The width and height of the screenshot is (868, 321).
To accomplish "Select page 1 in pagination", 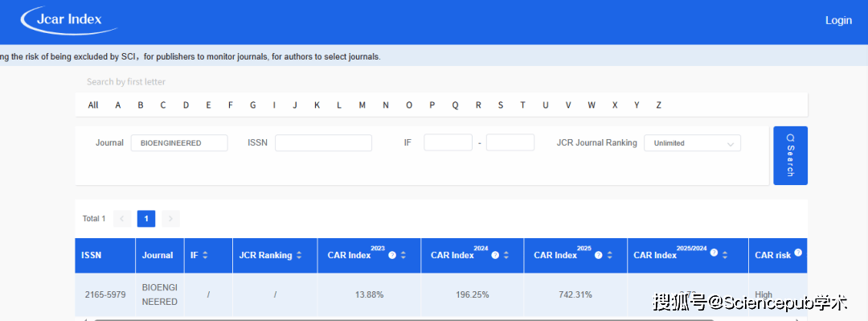I will 146,219.
